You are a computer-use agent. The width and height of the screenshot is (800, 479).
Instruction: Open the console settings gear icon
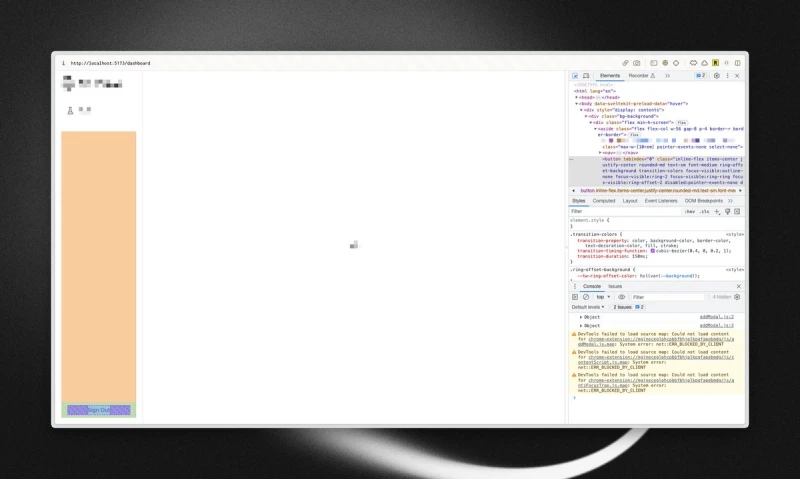pyautogui.click(x=738, y=297)
